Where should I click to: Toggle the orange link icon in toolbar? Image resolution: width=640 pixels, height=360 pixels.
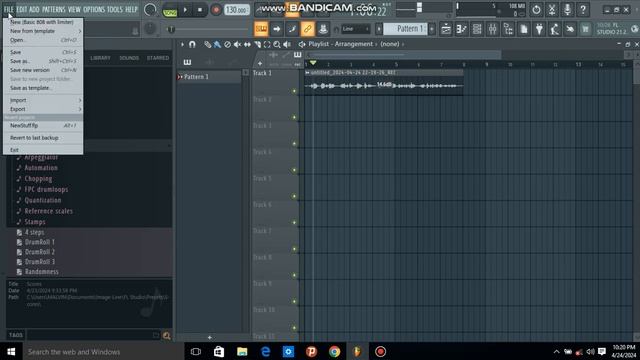pyautogui.click(x=307, y=29)
